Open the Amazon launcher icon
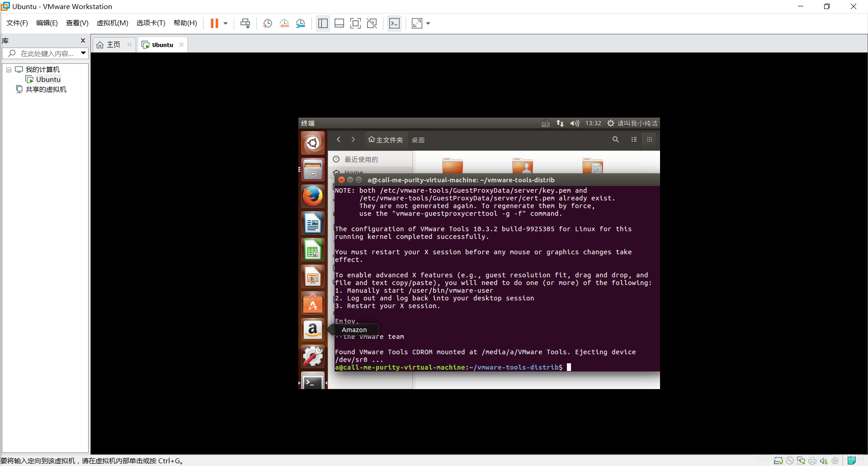Image resolution: width=868 pixels, height=466 pixels. pyautogui.click(x=313, y=330)
